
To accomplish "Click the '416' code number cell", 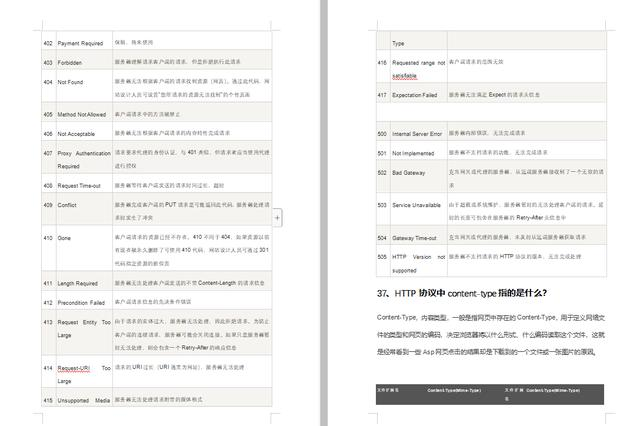I will point(383,67).
